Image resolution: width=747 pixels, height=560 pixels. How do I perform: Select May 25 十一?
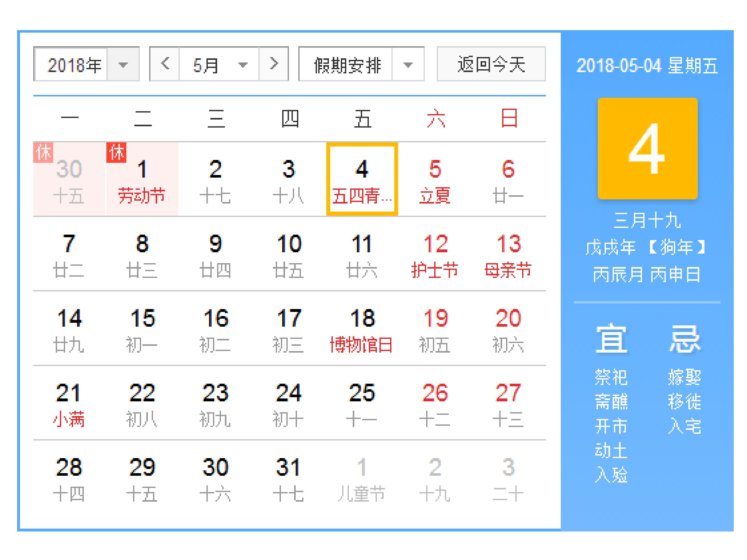(x=362, y=403)
